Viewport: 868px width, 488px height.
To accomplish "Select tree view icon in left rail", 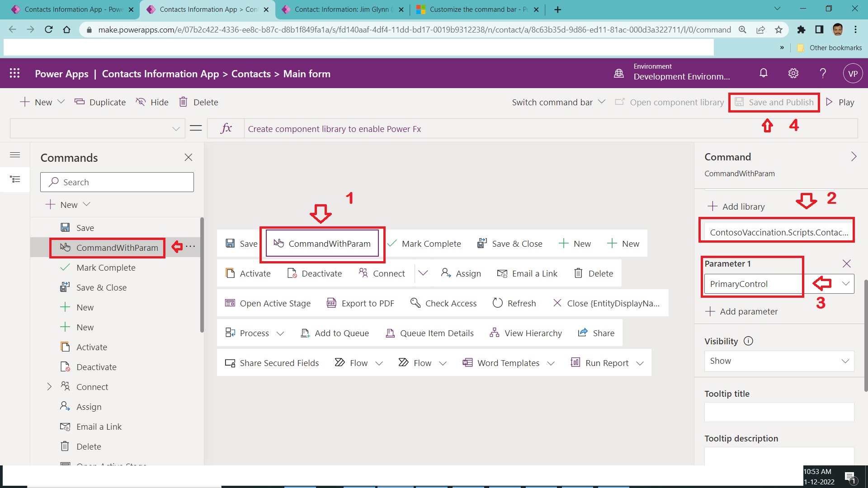I will pos(15,179).
